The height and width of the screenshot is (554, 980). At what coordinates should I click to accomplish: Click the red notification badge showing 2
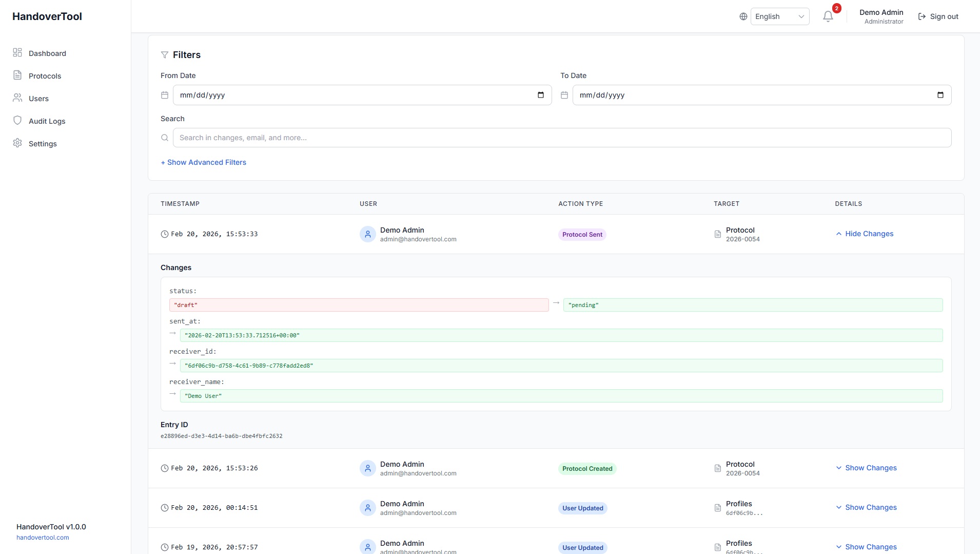click(x=836, y=8)
